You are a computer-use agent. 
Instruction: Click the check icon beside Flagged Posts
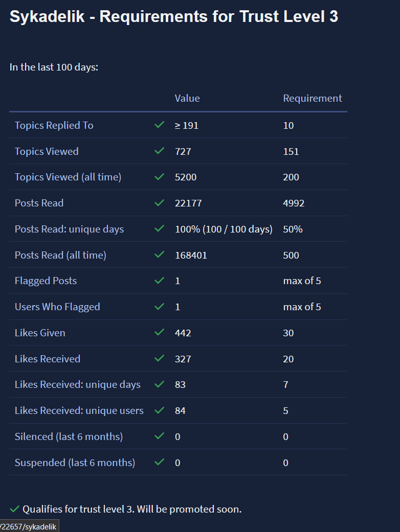click(x=160, y=281)
